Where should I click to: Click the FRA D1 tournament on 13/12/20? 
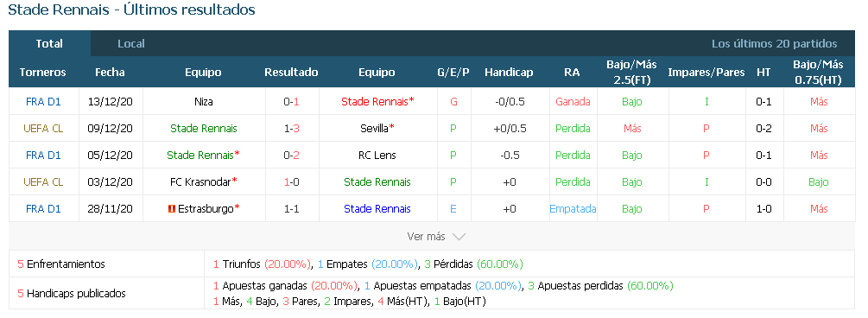click(x=43, y=101)
